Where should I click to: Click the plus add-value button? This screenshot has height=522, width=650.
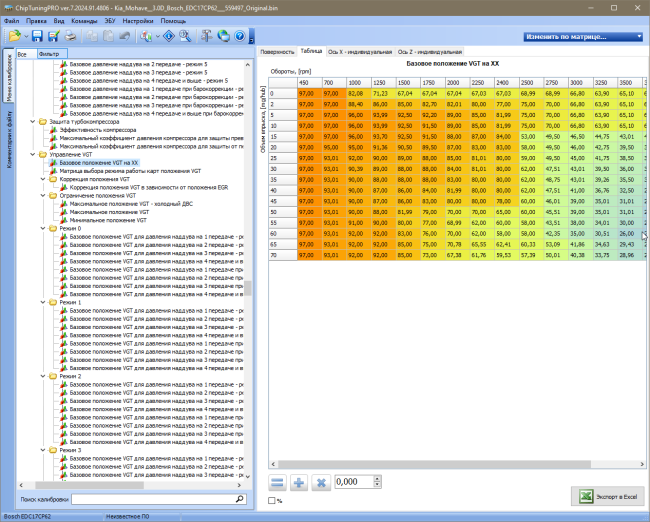tap(299, 483)
